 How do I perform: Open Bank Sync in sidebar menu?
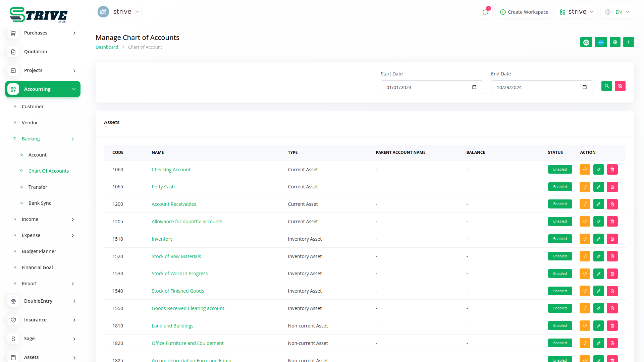point(40,203)
